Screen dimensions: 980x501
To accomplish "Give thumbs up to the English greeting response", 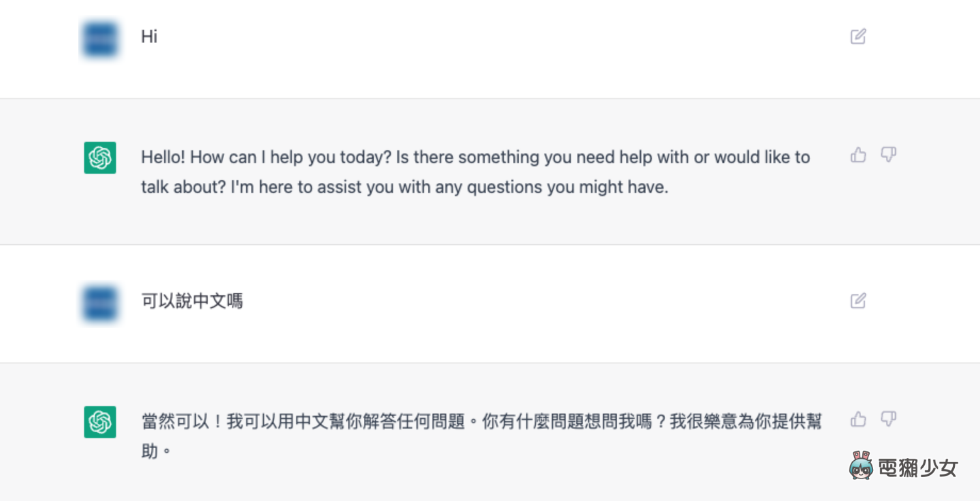I will (x=857, y=155).
